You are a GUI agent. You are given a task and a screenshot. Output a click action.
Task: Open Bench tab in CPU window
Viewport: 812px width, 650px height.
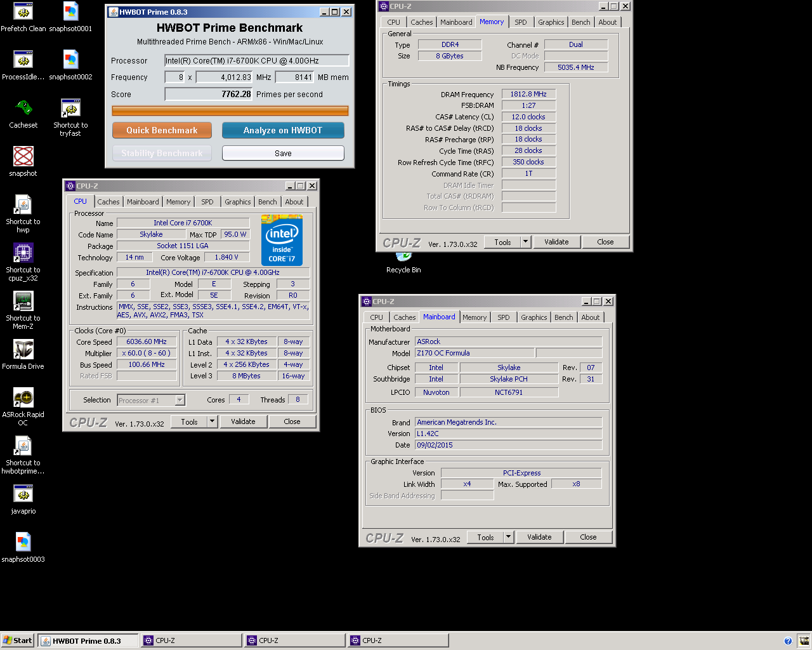click(x=268, y=202)
